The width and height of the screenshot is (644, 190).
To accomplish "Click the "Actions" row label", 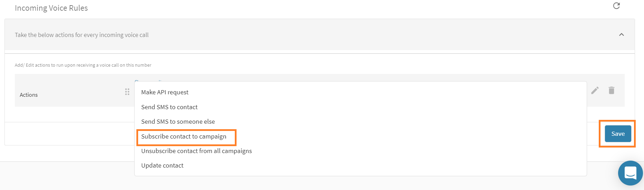I will 29,95.
